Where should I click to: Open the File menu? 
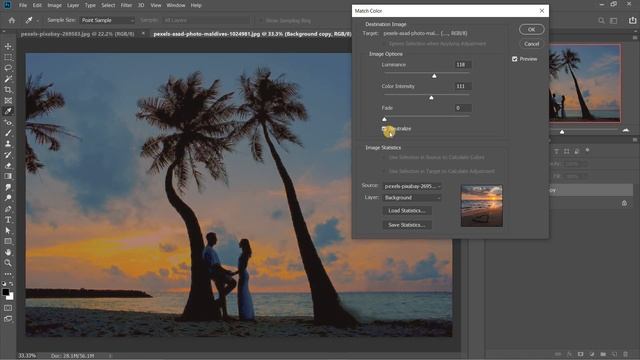click(23, 5)
